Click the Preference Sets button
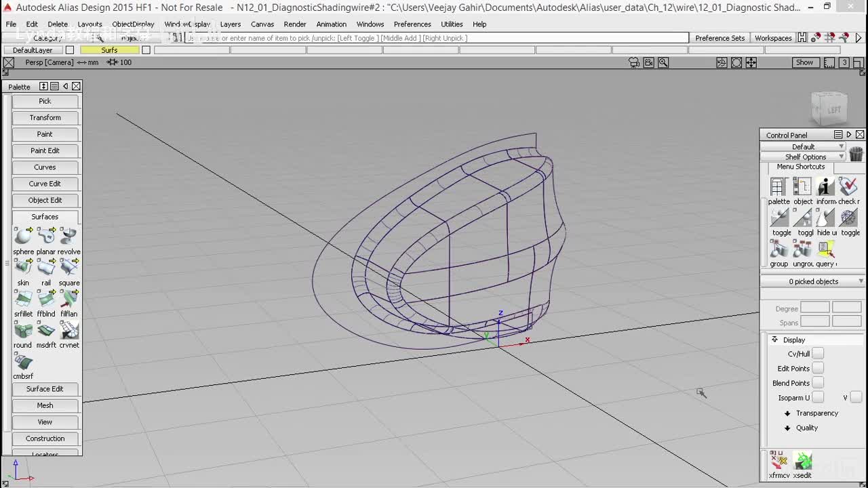Image resolution: width=868 pixels, height=488 pixels. (719, 38)
